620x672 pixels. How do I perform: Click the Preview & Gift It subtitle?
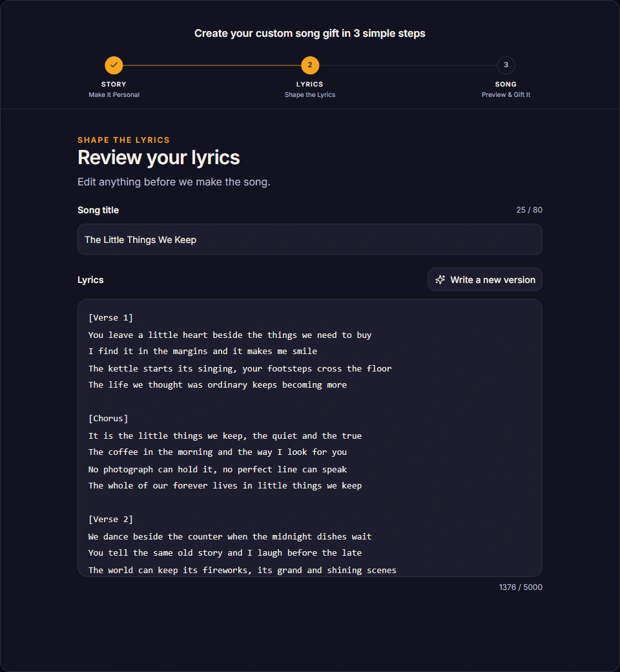[506, 95]
